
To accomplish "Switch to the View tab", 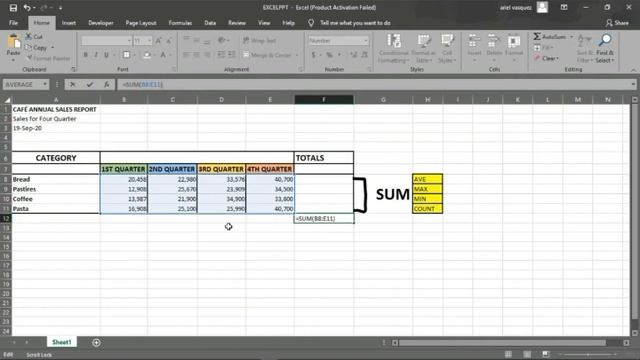I will tap(264, 23).
